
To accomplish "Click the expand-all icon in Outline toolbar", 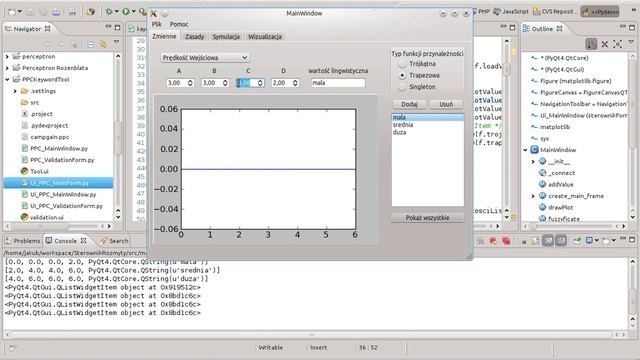I will [618, 44].
